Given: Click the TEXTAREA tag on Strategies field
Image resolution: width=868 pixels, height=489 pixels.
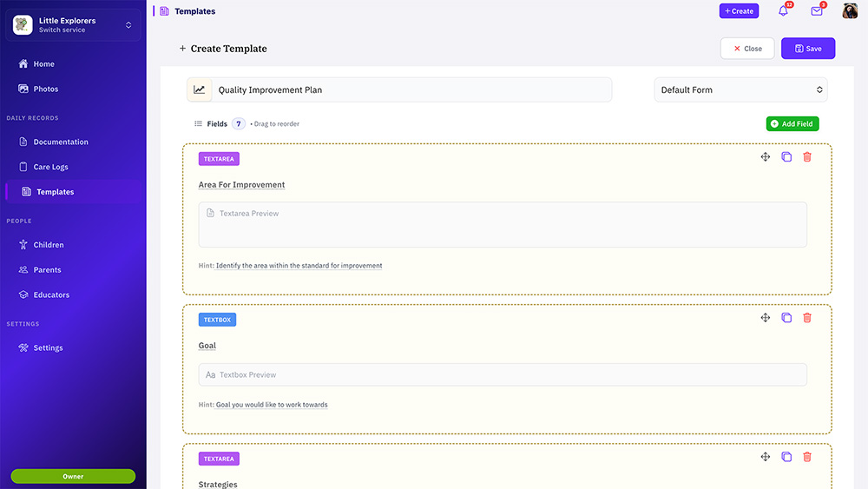Looking at the screenshot, I should [219, 459].
